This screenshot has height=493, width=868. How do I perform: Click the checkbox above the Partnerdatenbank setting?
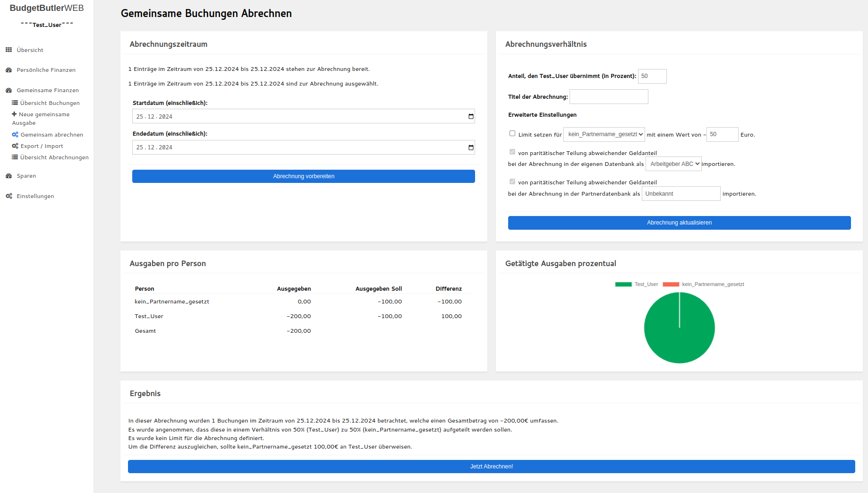512,182
